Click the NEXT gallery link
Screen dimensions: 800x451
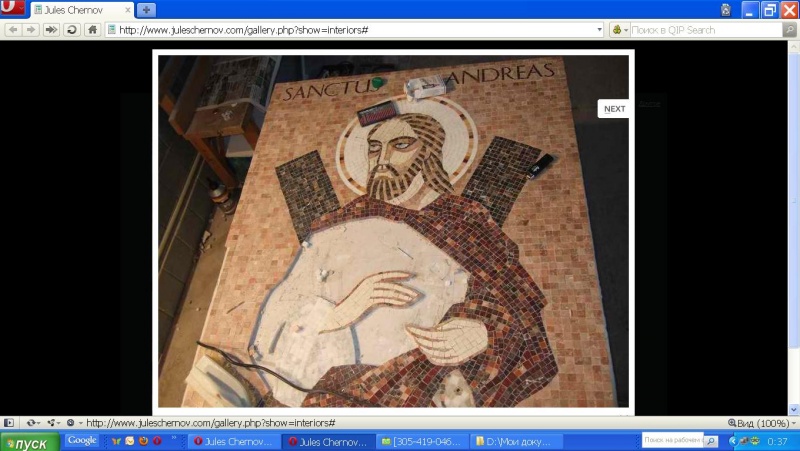614,109
